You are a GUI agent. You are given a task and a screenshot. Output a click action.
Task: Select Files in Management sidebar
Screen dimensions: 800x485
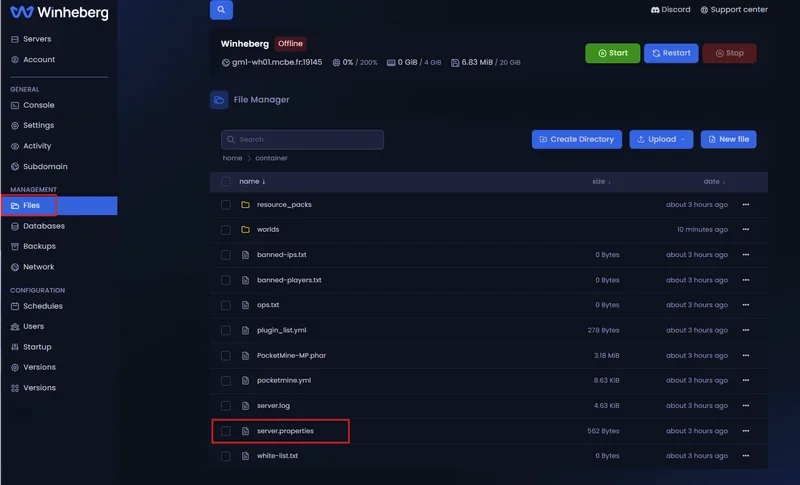(59, 206)
